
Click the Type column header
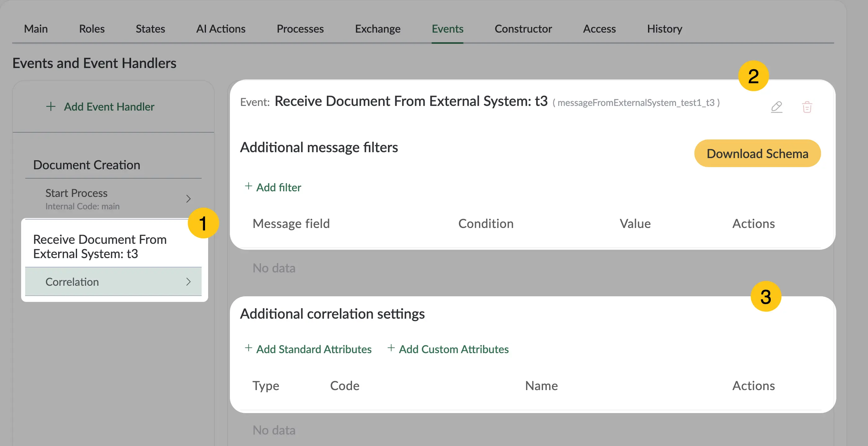coord(266,386)
